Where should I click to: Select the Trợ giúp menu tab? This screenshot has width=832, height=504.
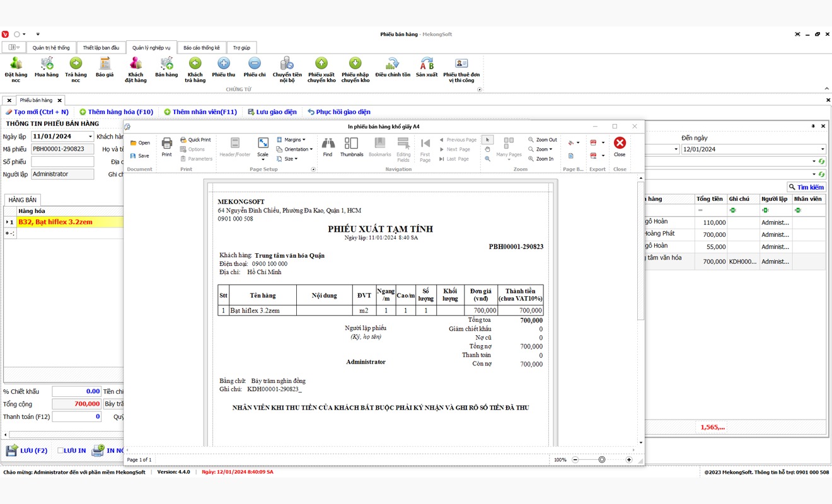[241, 47]
